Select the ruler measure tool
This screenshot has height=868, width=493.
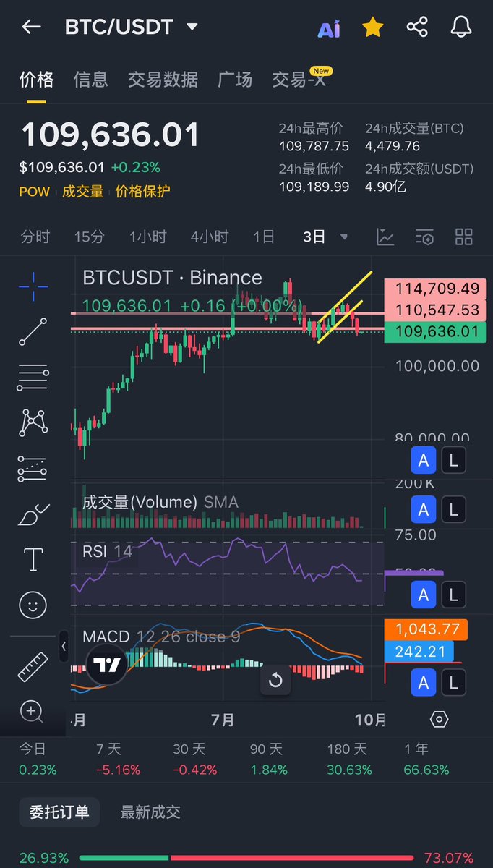coord(33,667)
